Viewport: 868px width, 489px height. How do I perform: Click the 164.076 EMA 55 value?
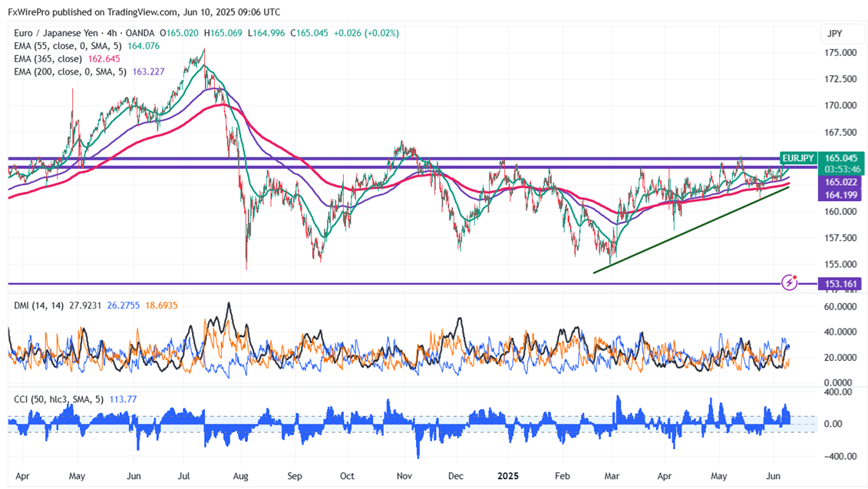pos(144,46)
